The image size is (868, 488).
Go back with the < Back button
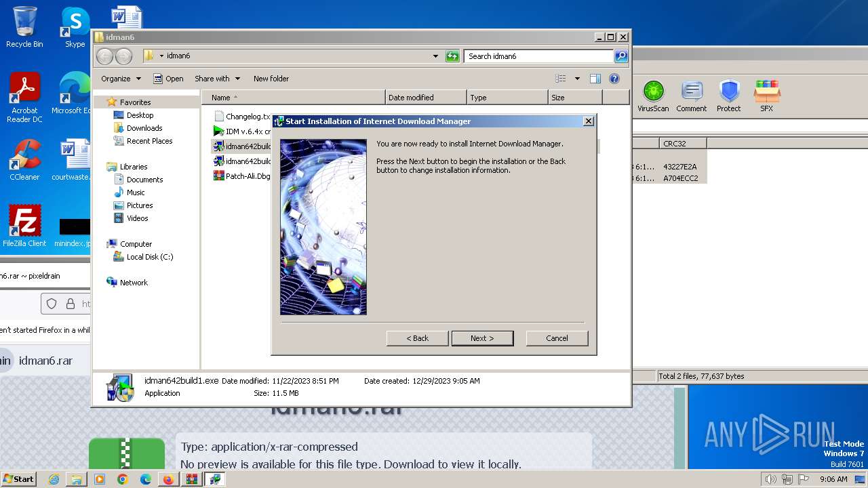pos(417,338)
